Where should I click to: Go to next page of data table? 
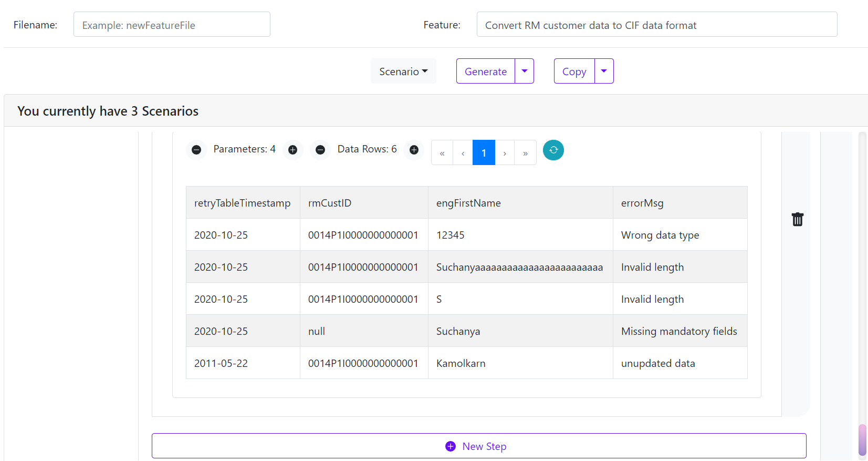[x=505, y=153]
